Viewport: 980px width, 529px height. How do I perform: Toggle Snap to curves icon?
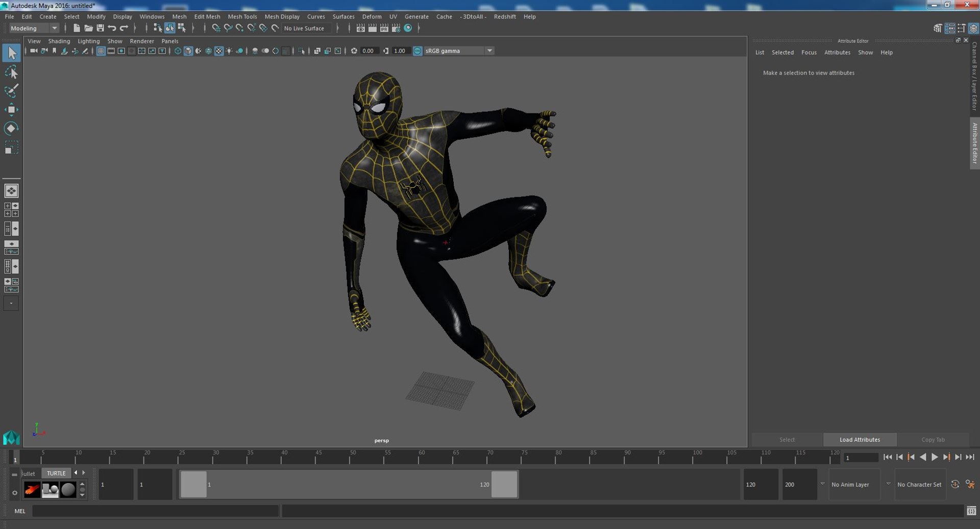pyautogui.click(x=228, y=28)
